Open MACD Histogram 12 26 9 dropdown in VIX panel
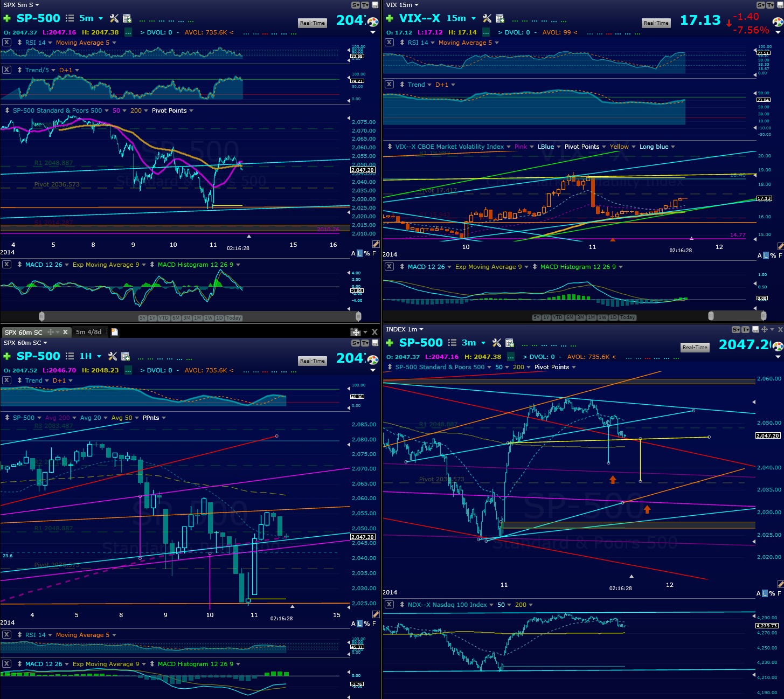The image size is (784, 699). point(621,267)
